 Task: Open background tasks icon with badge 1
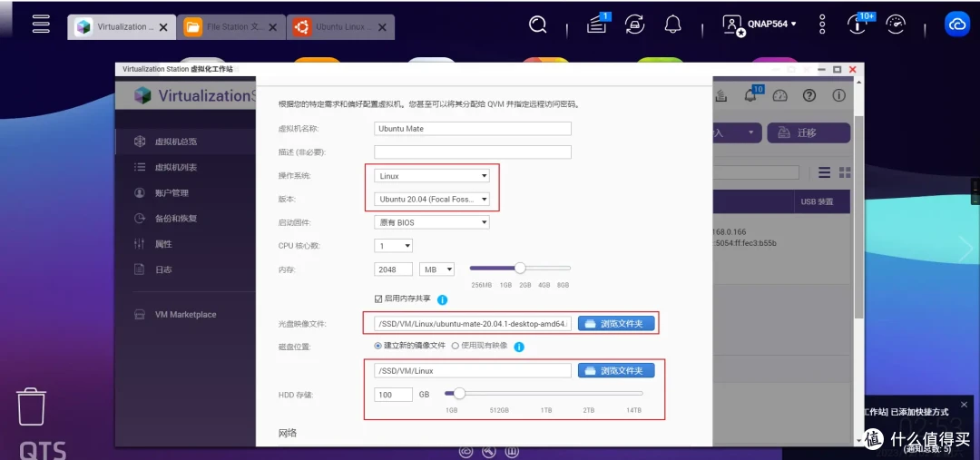click(x=597, y=24)
